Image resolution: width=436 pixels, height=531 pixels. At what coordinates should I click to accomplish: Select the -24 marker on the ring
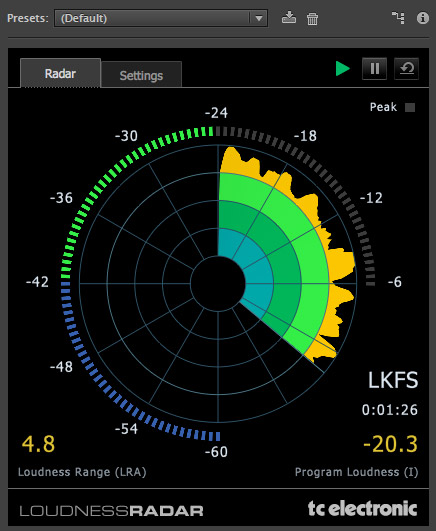pyautogui.click(x=216, y=113)
